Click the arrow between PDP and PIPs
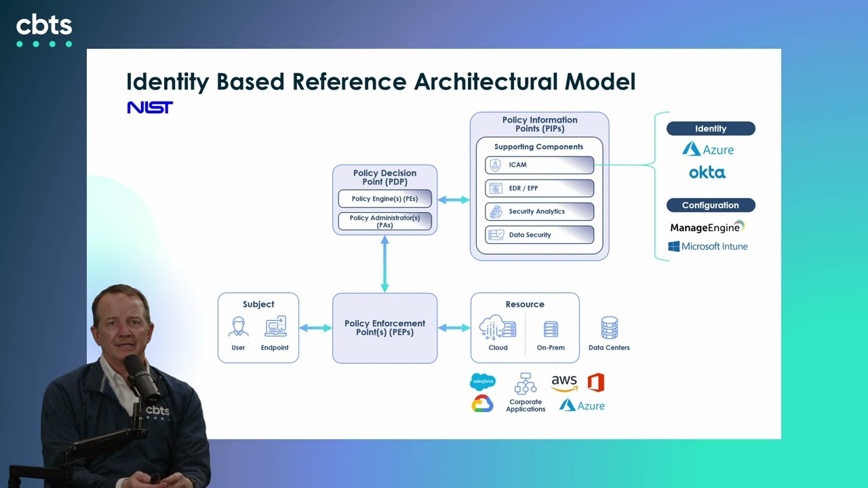868x488 pixels. pyautogui.click(x=454, y=199)
